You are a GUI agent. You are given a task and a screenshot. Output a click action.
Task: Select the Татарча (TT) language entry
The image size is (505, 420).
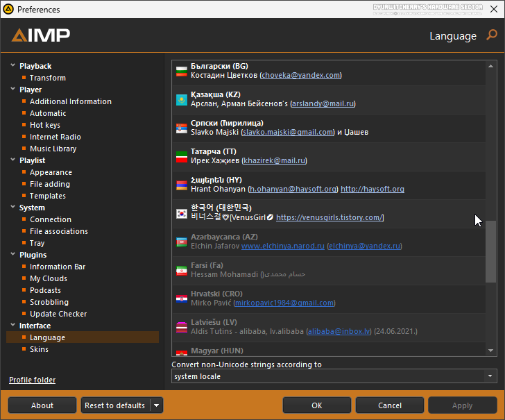(329, 157)
